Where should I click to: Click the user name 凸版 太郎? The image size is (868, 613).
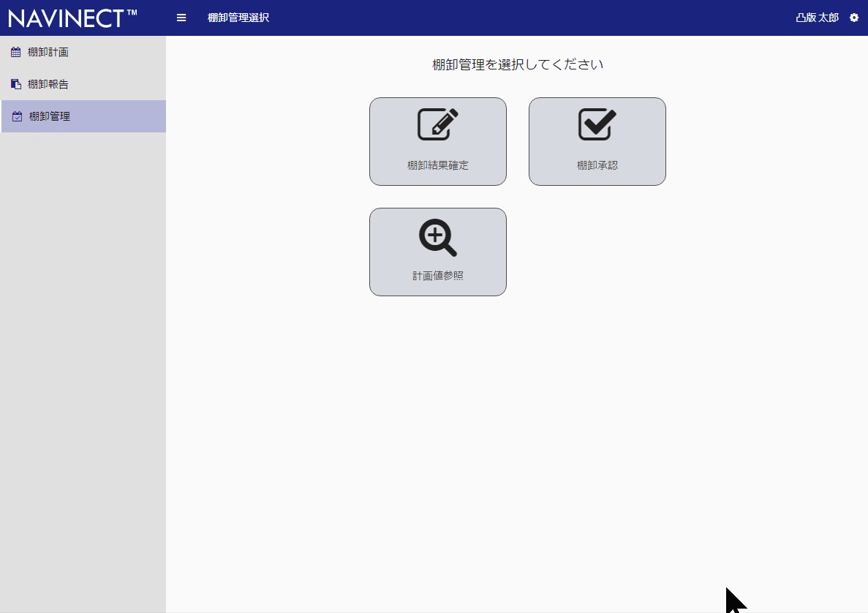pyautogui.click(x=817, y=18)
